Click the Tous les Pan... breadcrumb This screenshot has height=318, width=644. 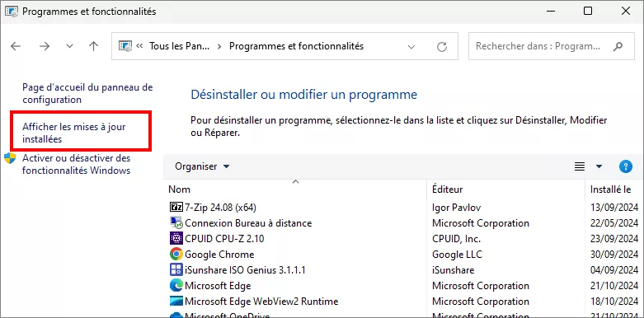pos(180,46)
